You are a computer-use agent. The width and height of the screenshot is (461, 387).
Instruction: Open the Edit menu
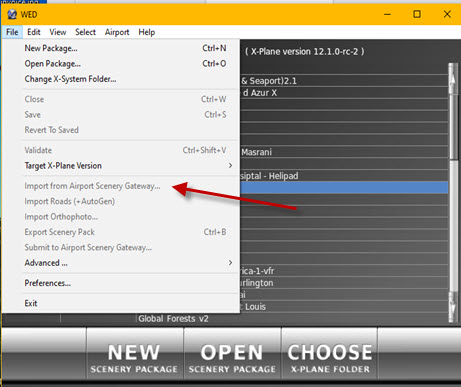click(34, 32)
